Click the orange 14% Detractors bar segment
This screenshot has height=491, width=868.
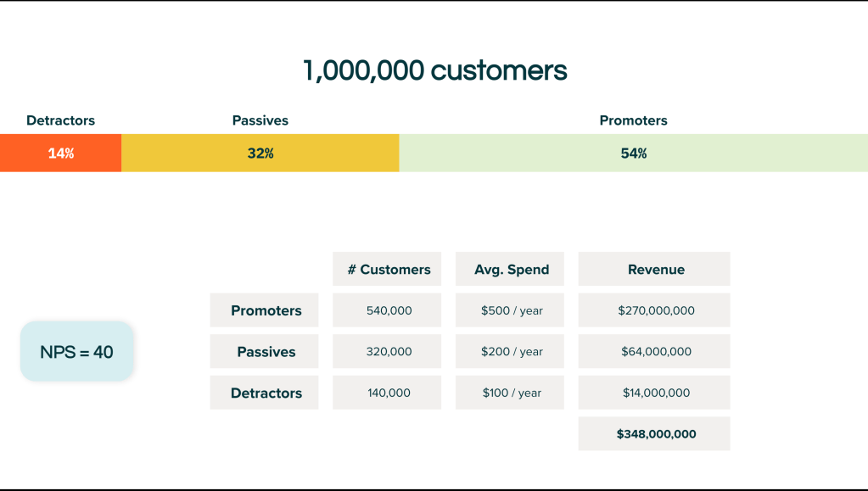click(x=60, y=153)
